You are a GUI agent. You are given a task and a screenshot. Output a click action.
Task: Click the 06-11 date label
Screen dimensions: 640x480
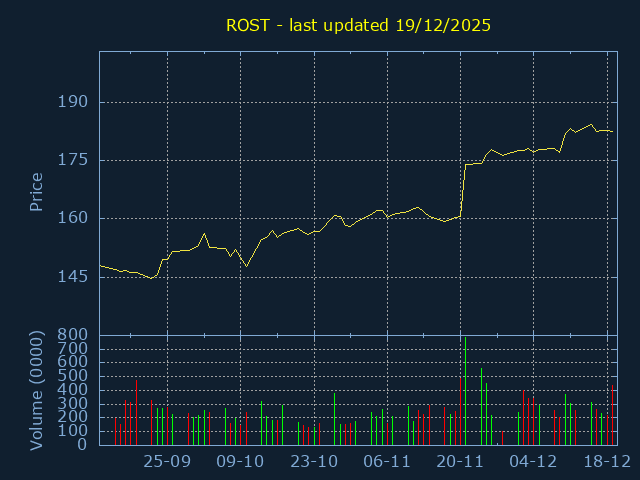(x=387, y=462)
